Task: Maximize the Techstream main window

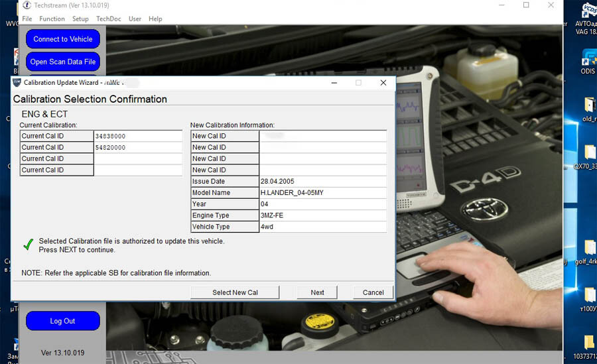Action: pos(526,5)
